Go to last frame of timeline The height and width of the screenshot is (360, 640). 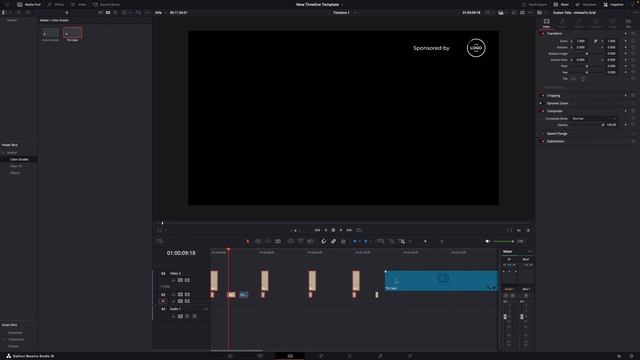(349, 230)
